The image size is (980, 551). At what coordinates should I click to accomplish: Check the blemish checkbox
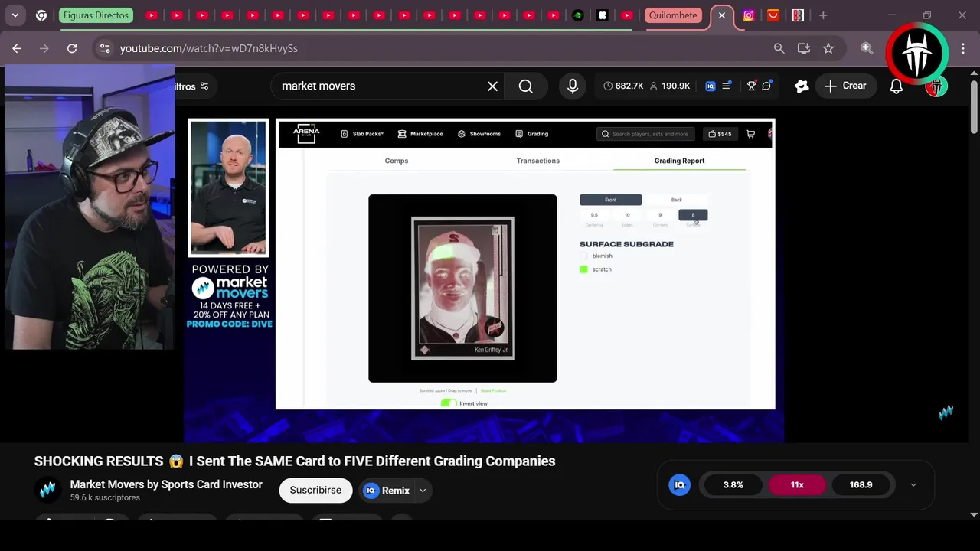pos(583,256)
